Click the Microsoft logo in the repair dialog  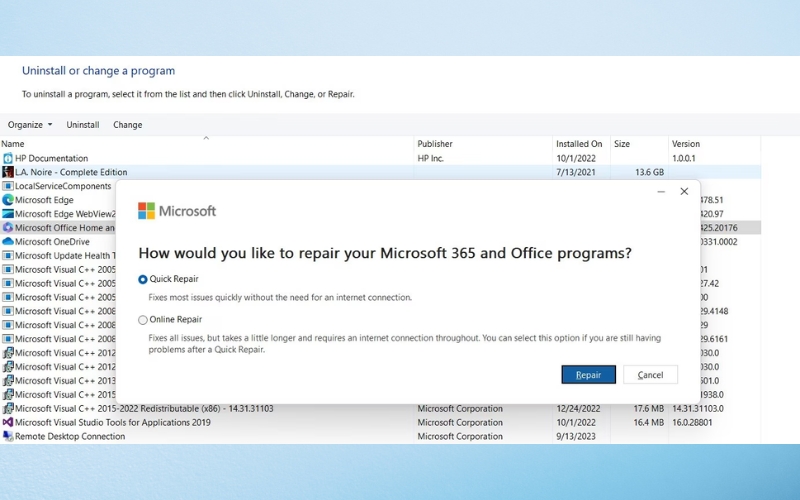pos(177,211)
